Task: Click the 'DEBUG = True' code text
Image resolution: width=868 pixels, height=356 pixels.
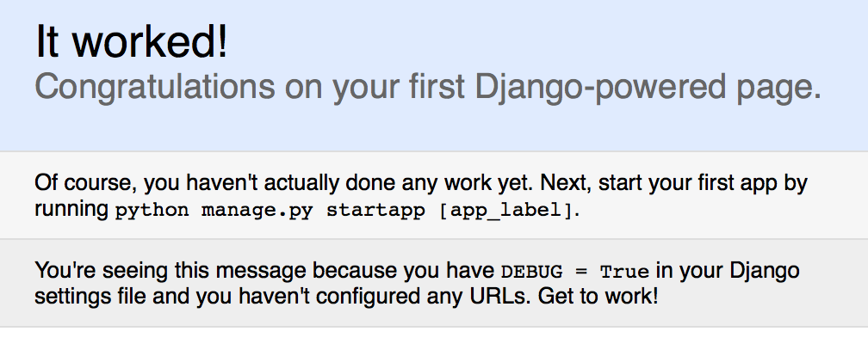Action: [574, 272]
